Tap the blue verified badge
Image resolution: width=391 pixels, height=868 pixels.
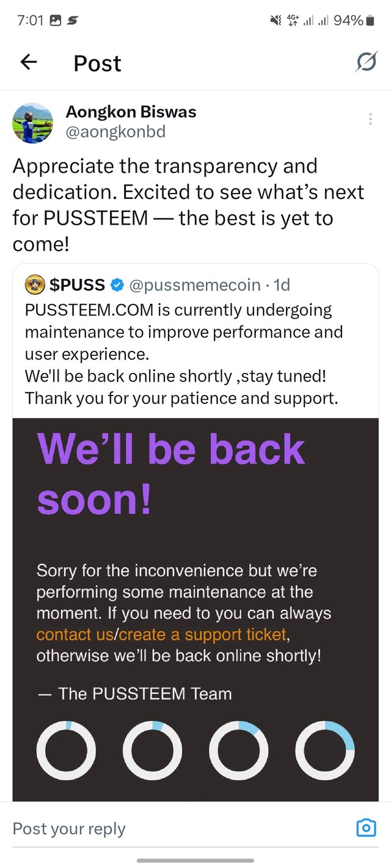tap(117, 285)
